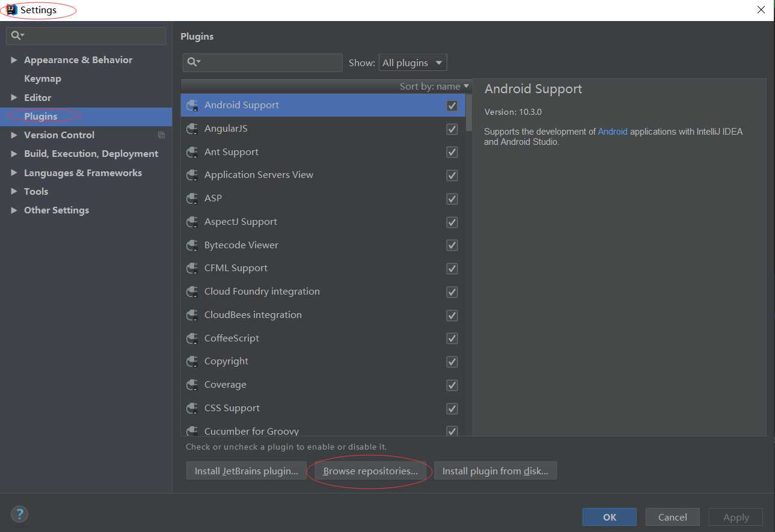Viewport: 775px width, 532px height.
Task: Click the CloudBees integration plugin icon
Action: [x=192, y=315]
